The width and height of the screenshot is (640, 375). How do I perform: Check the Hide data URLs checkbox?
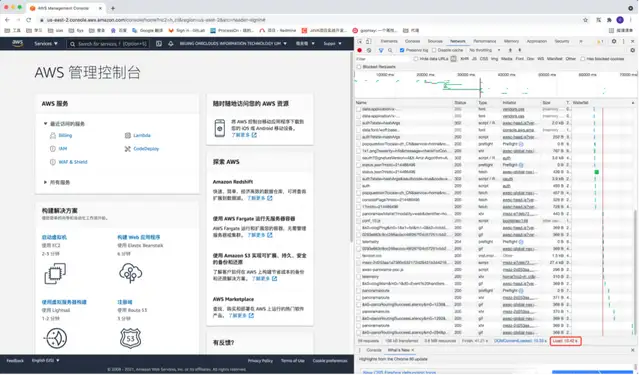pyautogui.click(x=416, y=59)
